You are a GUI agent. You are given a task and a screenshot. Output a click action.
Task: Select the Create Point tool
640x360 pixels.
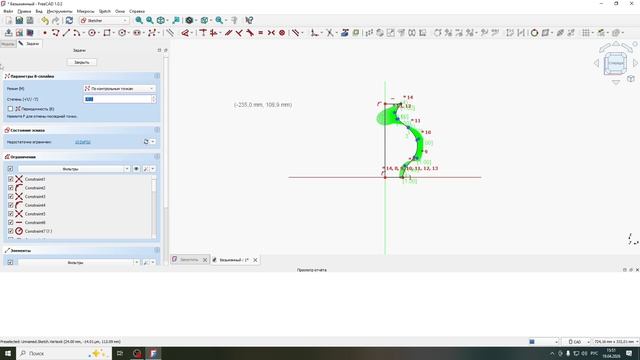(x=44, y=33)
